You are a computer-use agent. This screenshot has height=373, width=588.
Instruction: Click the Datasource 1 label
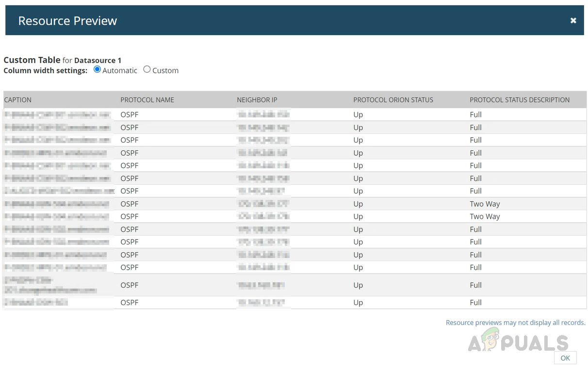tap(98, 60)
